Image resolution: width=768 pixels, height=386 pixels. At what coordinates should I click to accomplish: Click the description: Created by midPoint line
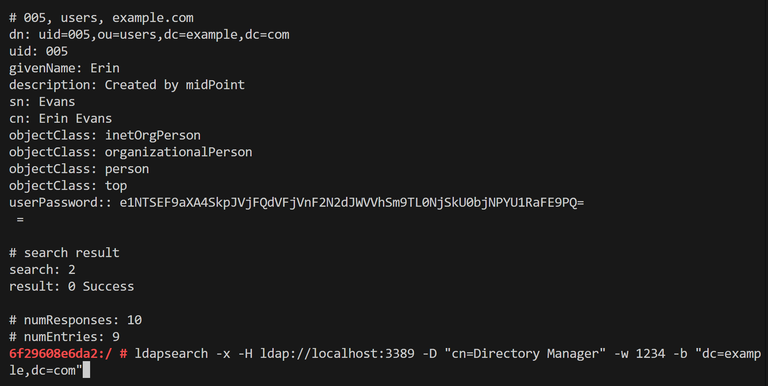[127, 85]
